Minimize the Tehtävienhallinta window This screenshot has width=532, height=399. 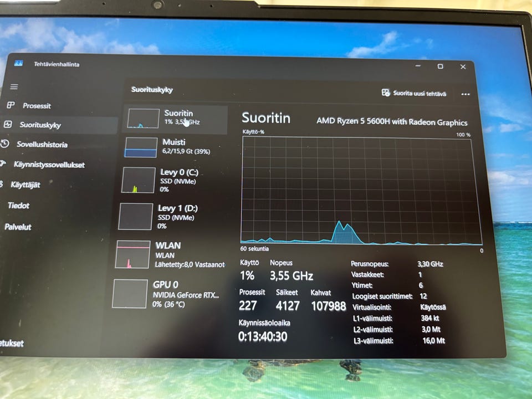point(418,66)
